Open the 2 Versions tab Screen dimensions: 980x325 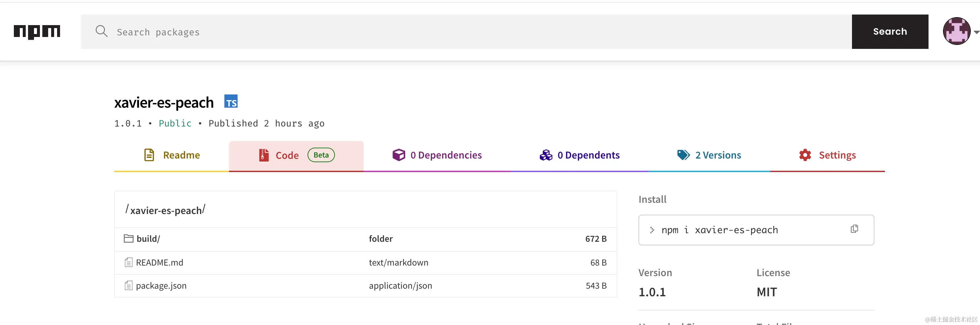click(709, 156)
